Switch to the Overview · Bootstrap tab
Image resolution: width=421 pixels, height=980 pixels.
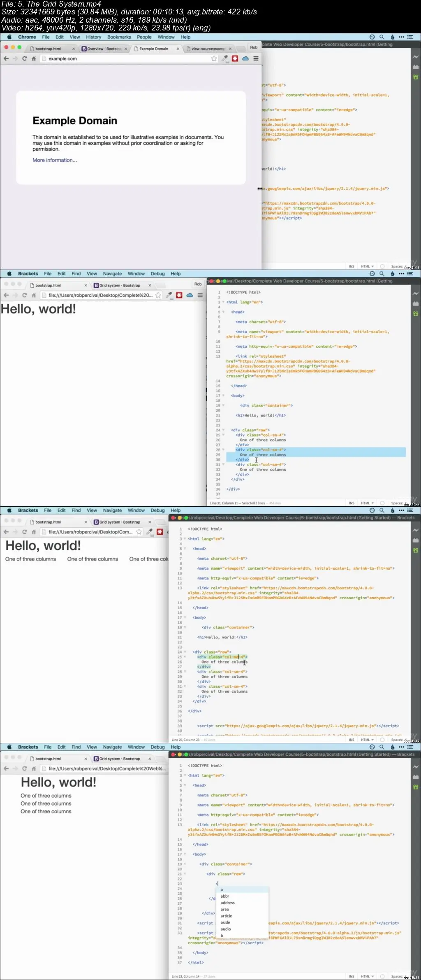(x=104, y=49)
